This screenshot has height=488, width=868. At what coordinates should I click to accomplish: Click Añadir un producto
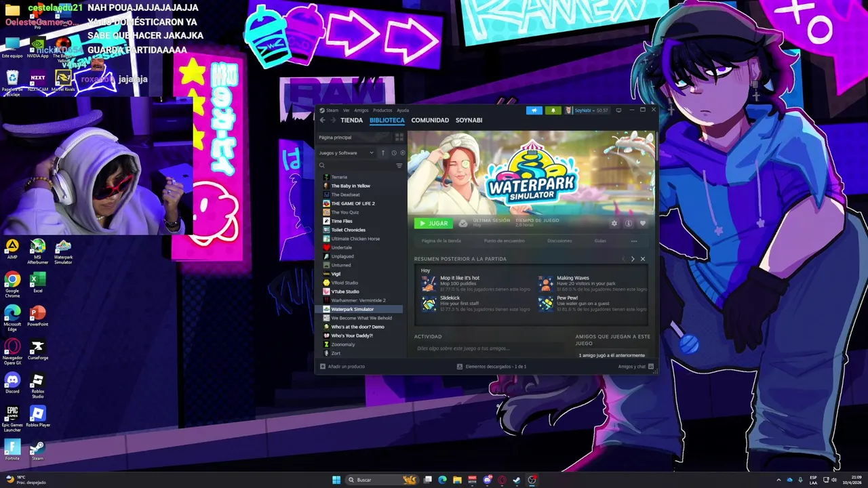(342, 367)
